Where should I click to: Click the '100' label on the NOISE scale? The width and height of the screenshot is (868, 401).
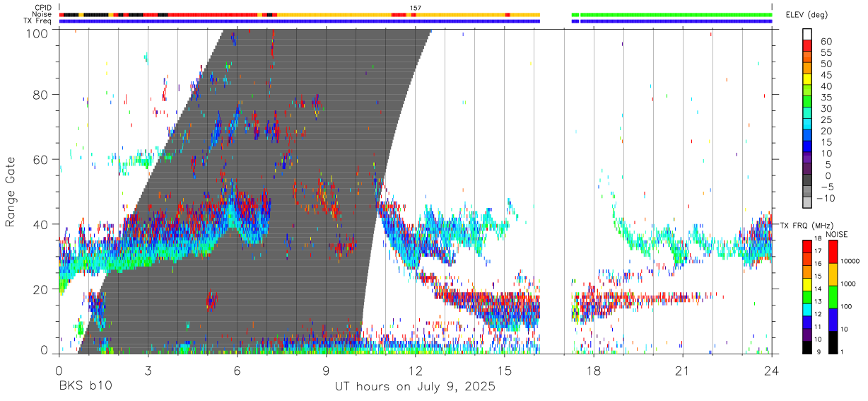click(x=848, y=306)
